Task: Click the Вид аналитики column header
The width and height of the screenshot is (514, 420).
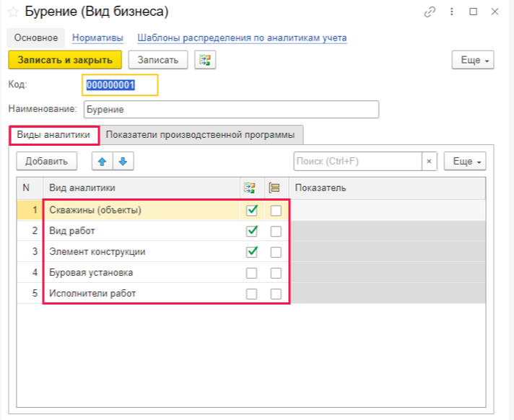Action: point(142,188)
